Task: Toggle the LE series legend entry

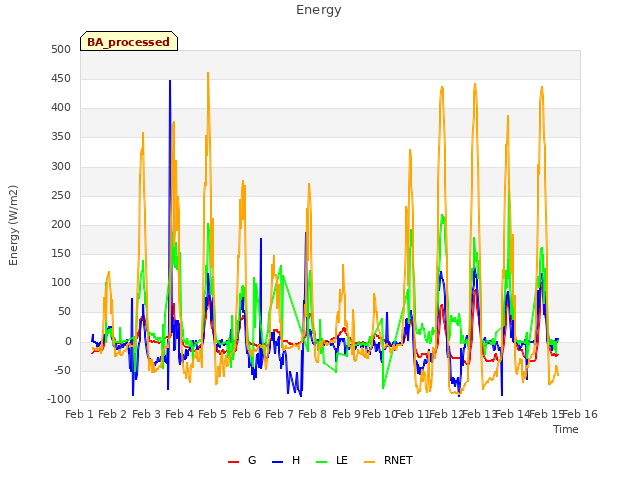Action: click(x=332, y=461)
